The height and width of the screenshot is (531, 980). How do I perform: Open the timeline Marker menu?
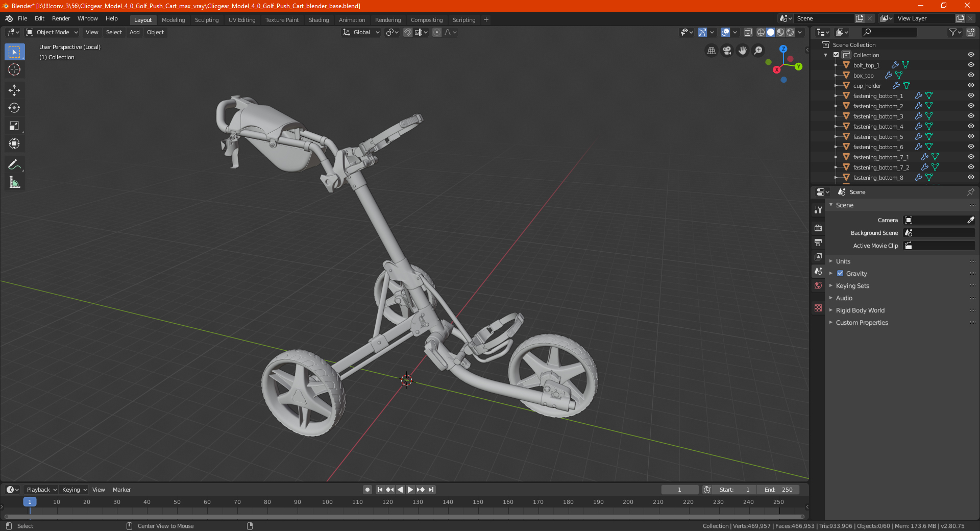[121, 490]
